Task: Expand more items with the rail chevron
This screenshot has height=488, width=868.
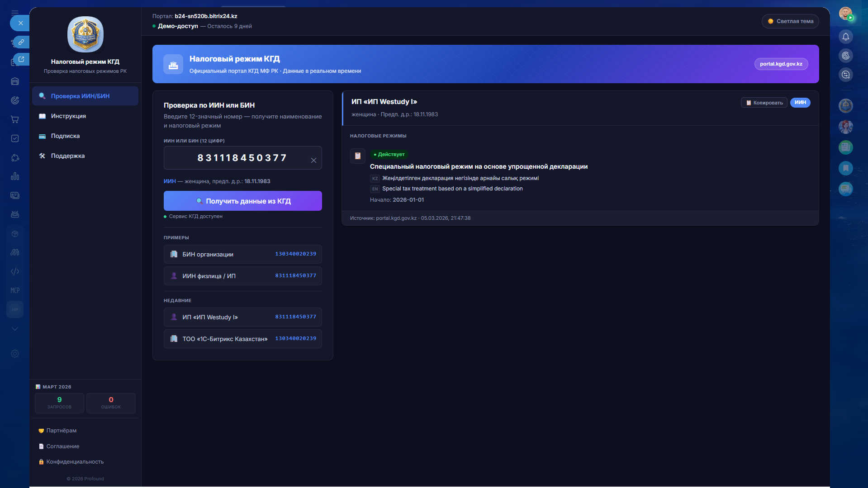Action: pyautogui.click(x=15, y=329)
